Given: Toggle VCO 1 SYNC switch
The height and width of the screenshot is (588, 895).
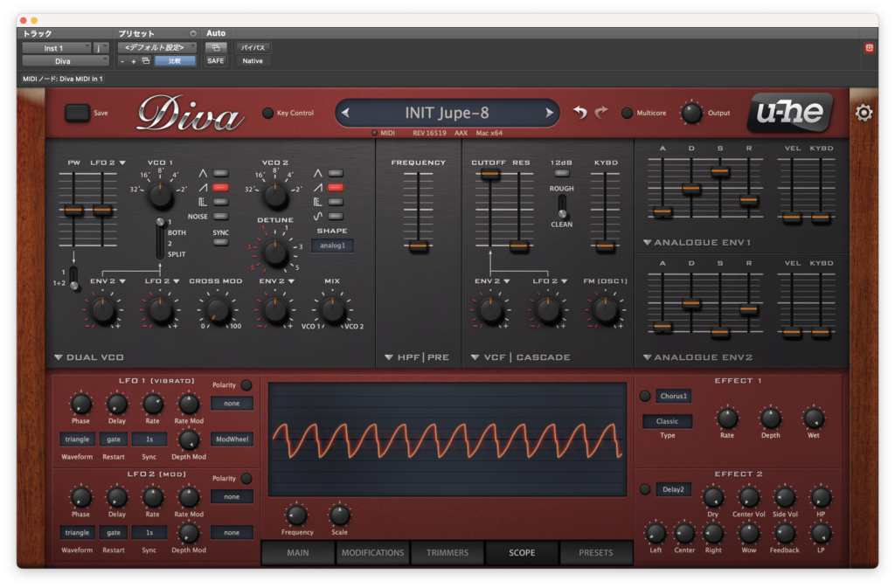Looking at the screenshot, I should point(220,242).
